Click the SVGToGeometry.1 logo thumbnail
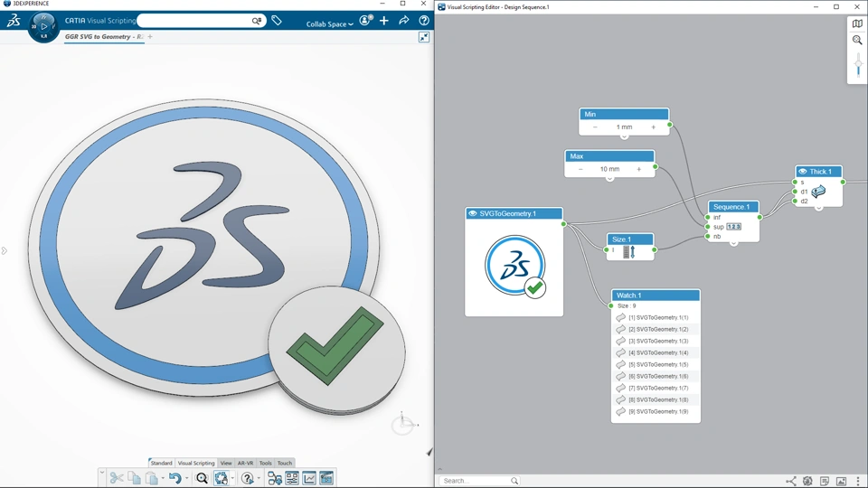Screen dimensions: 868x488 pyautogui.click(x=514, y=266)
